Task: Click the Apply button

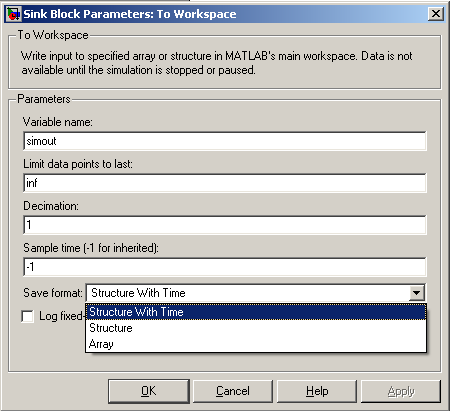Action: click(x=401, y=391)
